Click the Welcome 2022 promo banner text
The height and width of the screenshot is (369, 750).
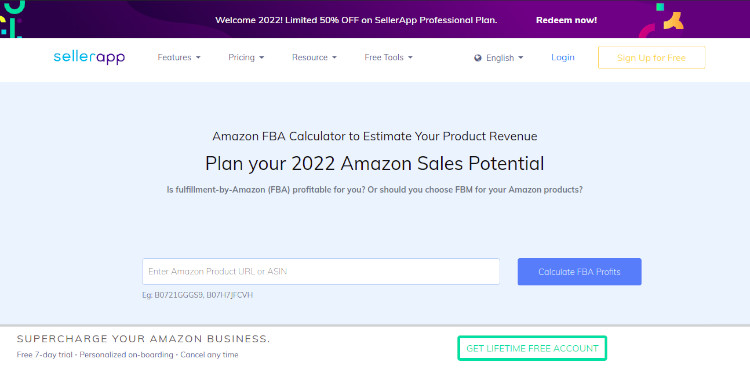click(x=356, y=20)
